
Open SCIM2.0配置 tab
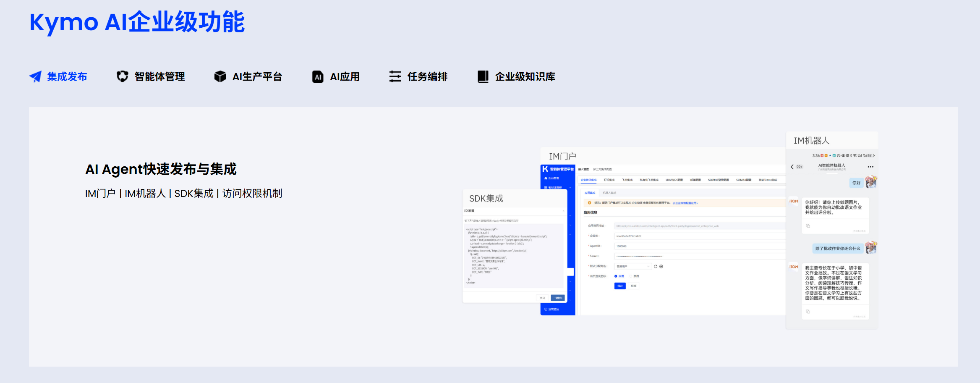point(744,180)
